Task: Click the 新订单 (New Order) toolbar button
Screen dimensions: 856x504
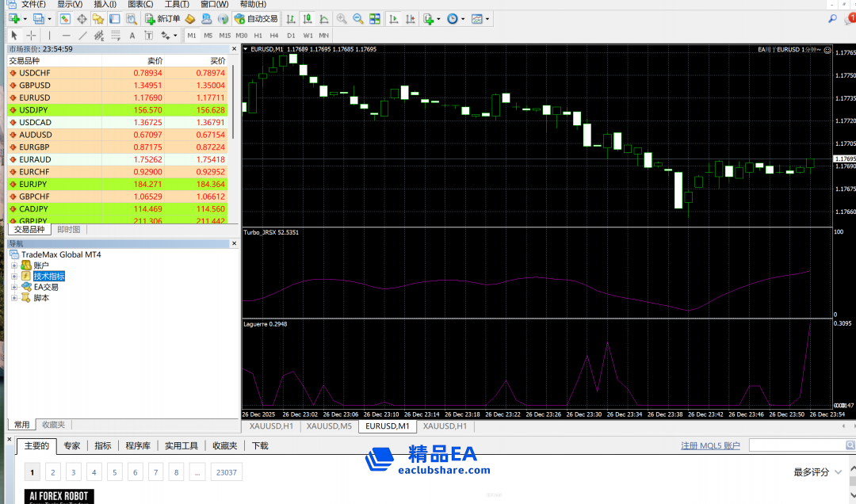Action: (163, 18)
